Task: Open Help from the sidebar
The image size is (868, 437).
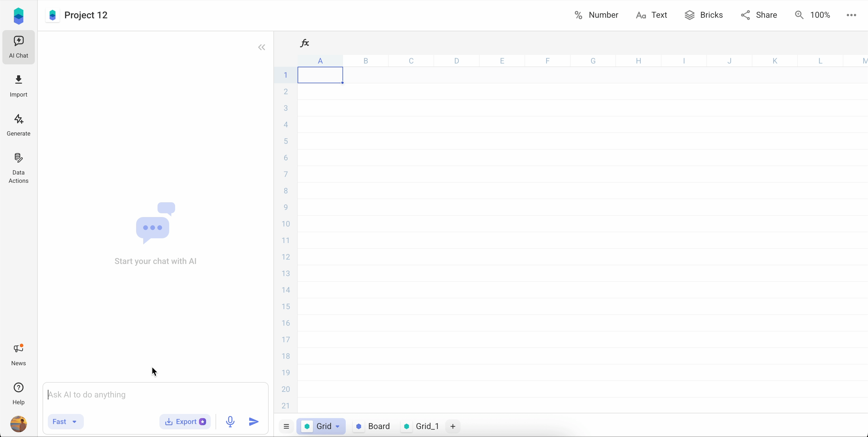Action: tap(18, 392)
